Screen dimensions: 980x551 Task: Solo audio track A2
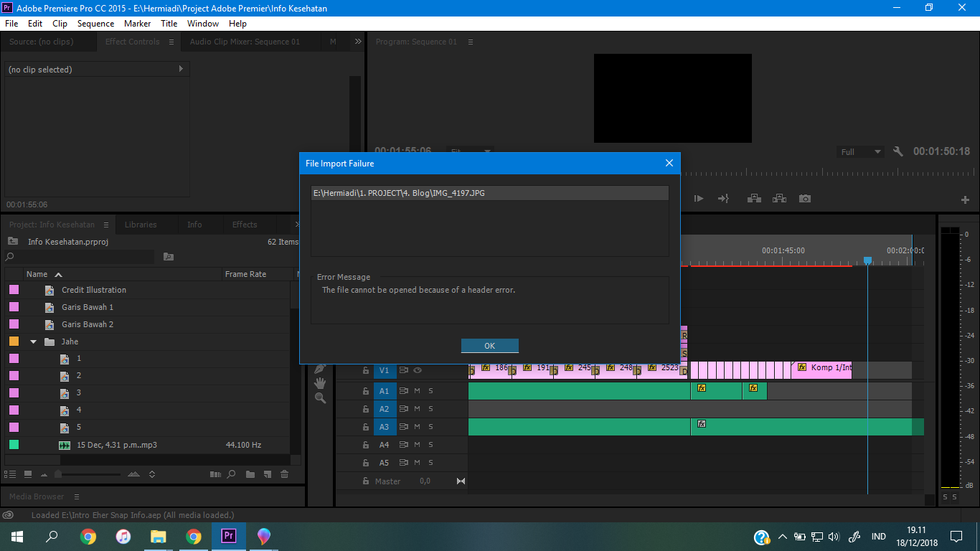tap(431, 409)
